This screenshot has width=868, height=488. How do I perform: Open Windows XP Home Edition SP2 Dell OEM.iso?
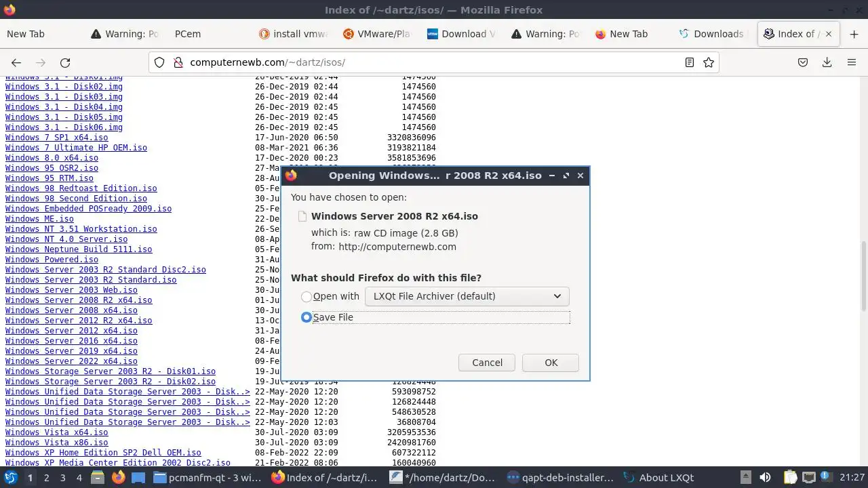pyautogui.click(x=103, y=453)
